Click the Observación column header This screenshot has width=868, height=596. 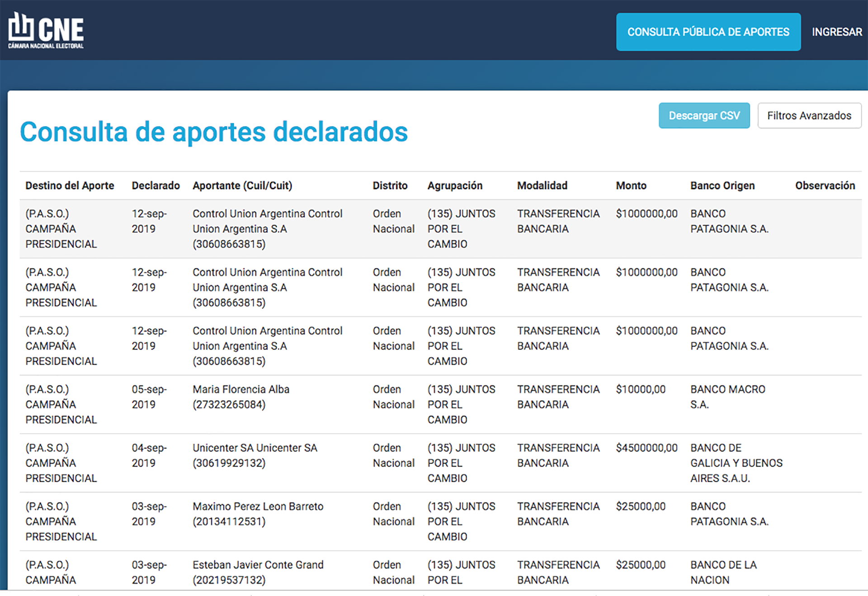pyautogui.click(x=825, y=185)
